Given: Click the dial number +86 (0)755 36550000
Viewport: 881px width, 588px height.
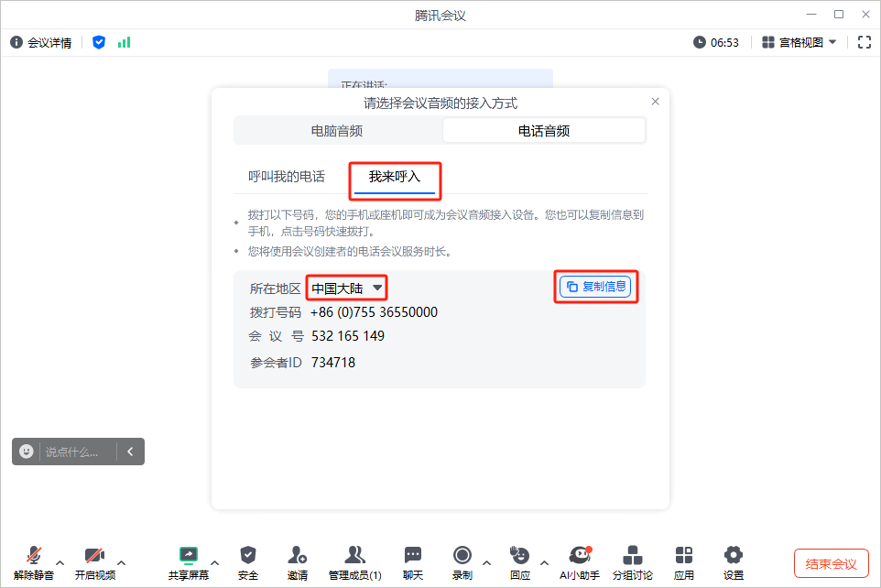Looking at the screenshot, I should tap(374, 312).
